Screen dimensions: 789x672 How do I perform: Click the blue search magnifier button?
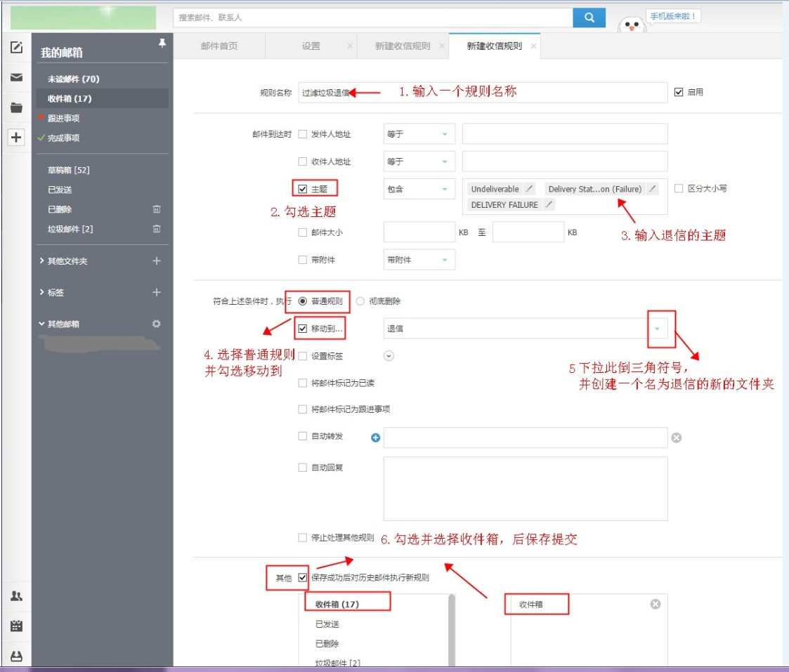[589, 18]
